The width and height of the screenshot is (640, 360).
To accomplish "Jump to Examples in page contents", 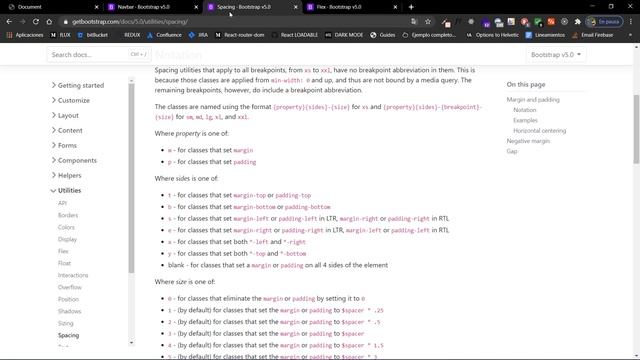I will pyautogui.click(x=525, y=120).
